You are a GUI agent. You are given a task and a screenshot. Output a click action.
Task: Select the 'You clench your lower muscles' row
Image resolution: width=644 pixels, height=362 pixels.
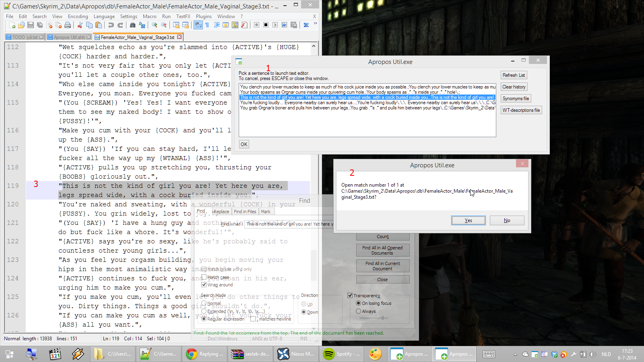(367, 87)
